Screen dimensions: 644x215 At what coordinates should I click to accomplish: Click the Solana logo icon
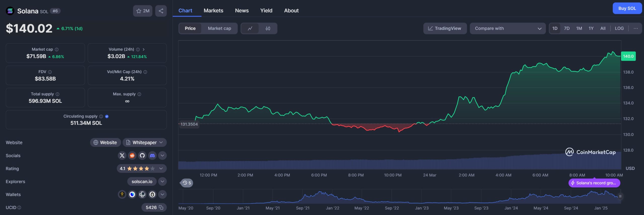pos(10,11)
